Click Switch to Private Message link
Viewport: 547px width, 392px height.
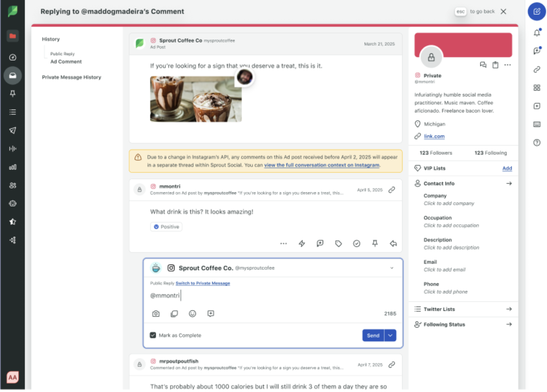coord(203,283)
